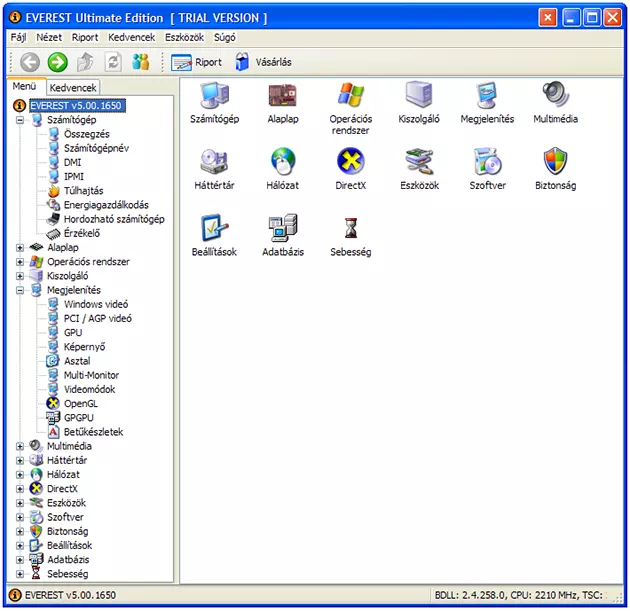Open the Beállítások config icon in main pane
The image size is (630, 611).
coord(215,228)
